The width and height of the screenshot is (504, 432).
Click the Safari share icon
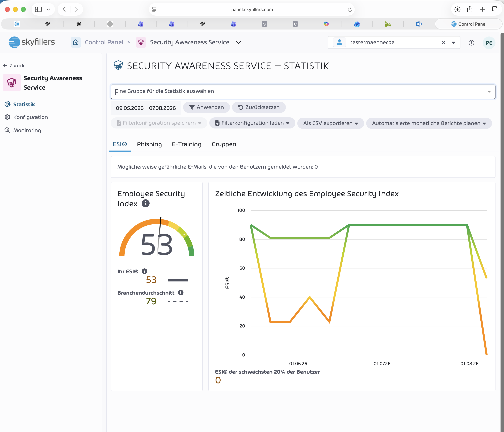pos(470,9)
